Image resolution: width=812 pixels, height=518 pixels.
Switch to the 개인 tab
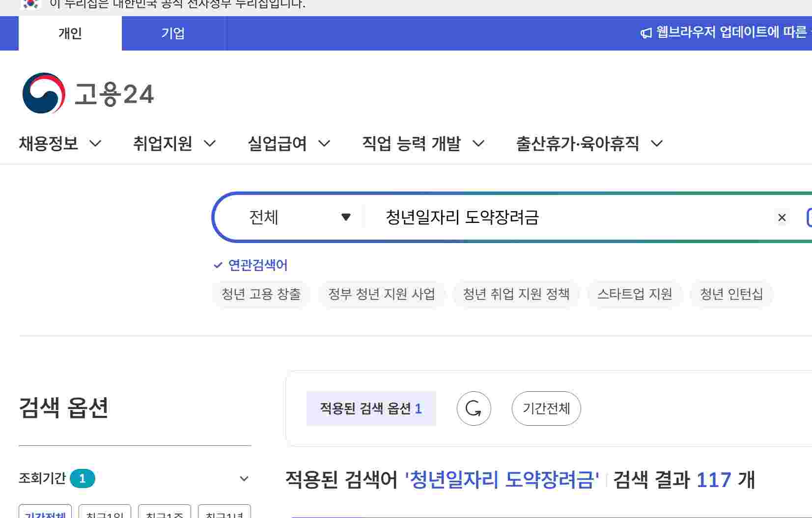[x=70, y=33]
